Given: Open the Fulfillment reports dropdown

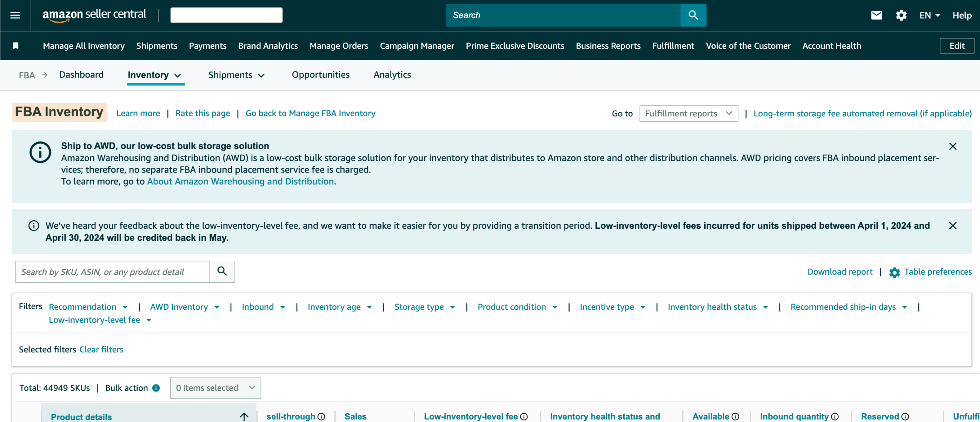Looking at the screenshot, I should pos(688,113).
